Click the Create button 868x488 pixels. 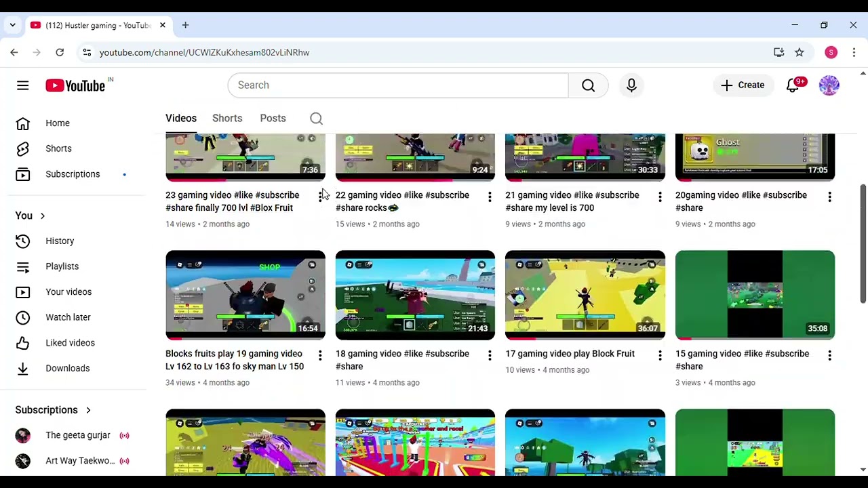click(743, 85)
